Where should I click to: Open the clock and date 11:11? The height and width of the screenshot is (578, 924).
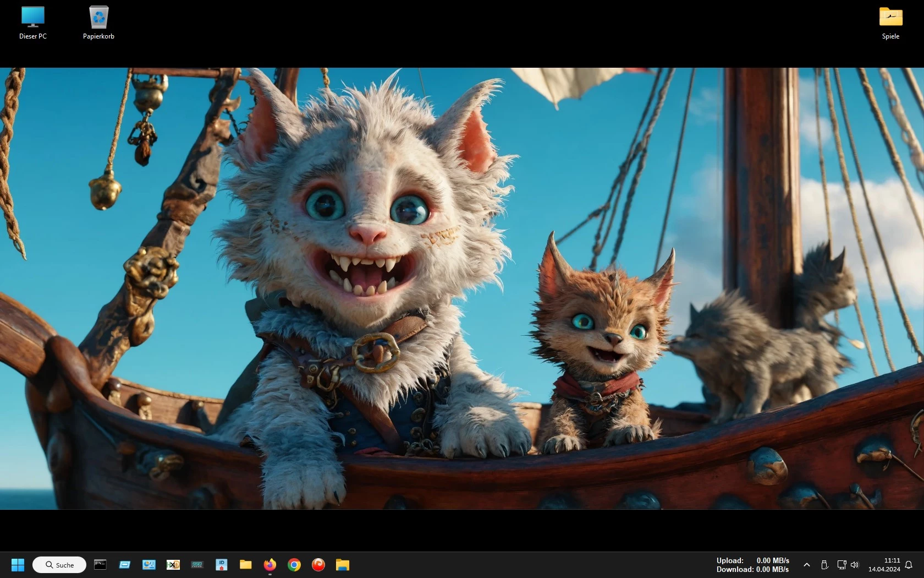884,565
